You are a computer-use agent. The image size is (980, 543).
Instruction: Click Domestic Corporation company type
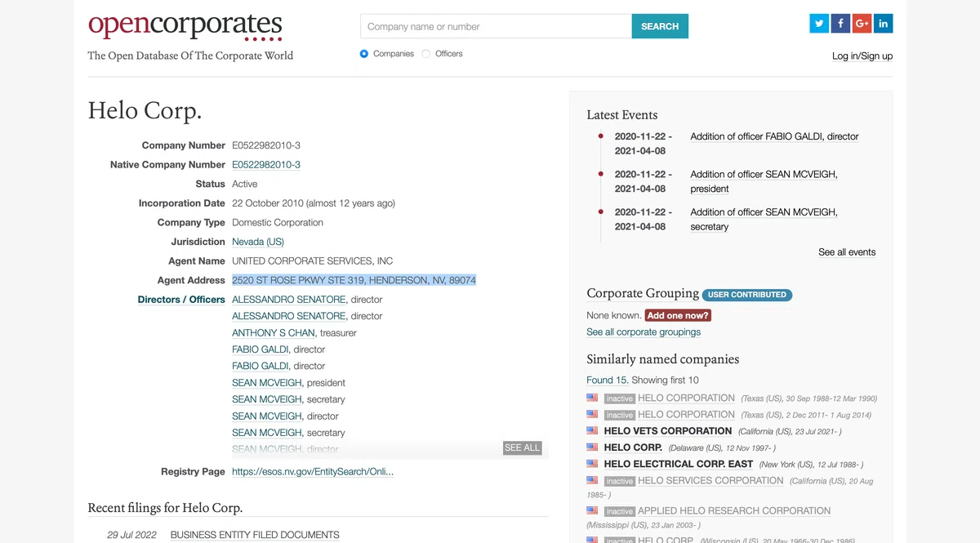pyautogui.click(x=278, y=223)
